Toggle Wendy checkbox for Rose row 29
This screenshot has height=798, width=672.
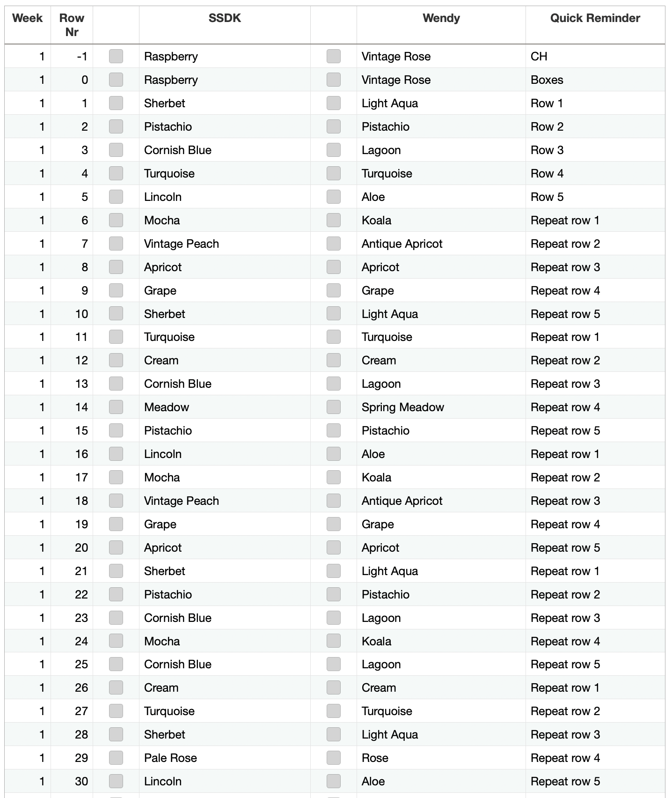click(x=334, y=758)
